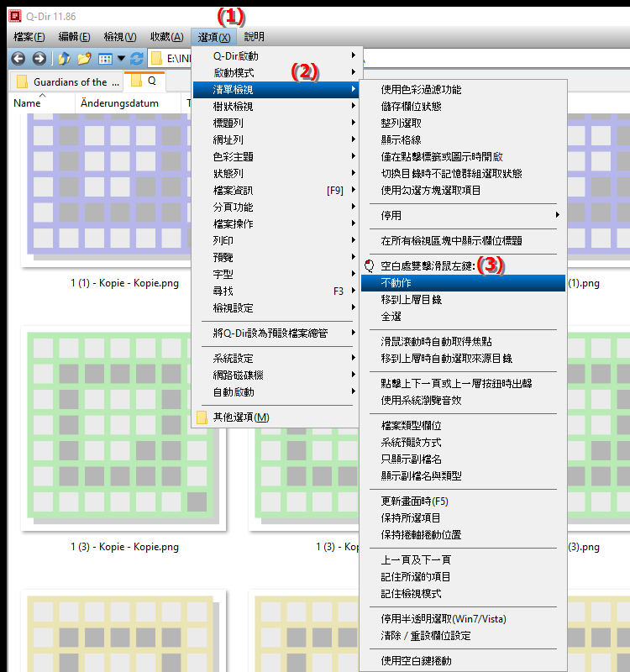Toggle 使用系統瀏覽音效

point(464,401)
